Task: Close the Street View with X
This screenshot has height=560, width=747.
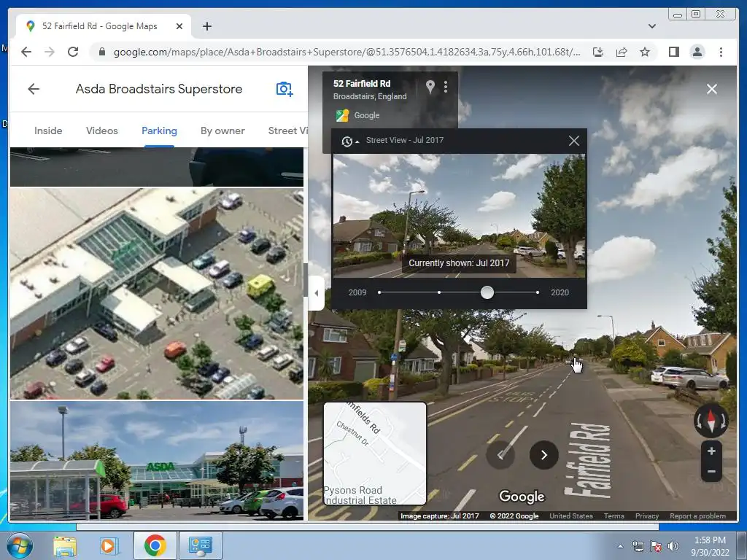Action: pyautogui.click(x=712, y=89)
